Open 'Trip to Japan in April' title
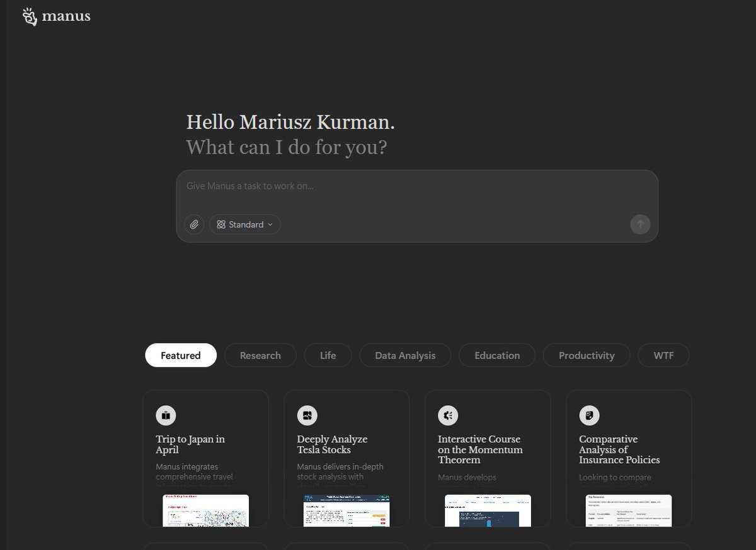Screen dimensions: 756x550 (x=190, y=444)
